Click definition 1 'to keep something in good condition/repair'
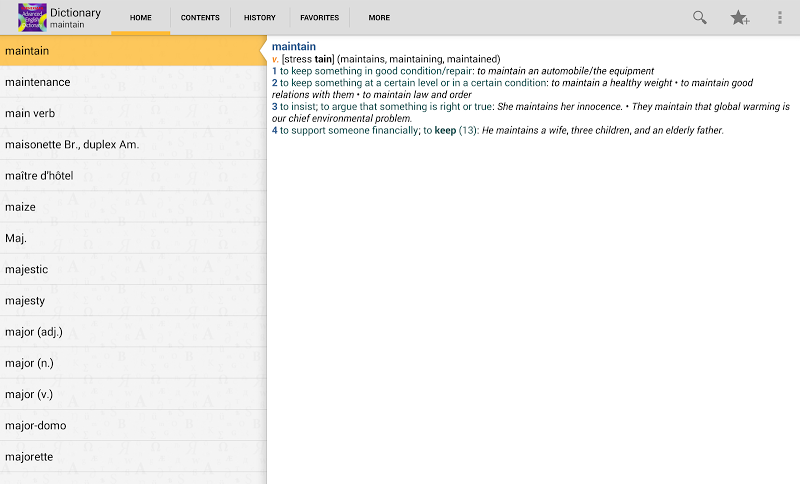Image resolution: width=800 pixels, height=484 pixels. (x=377, y=71)
